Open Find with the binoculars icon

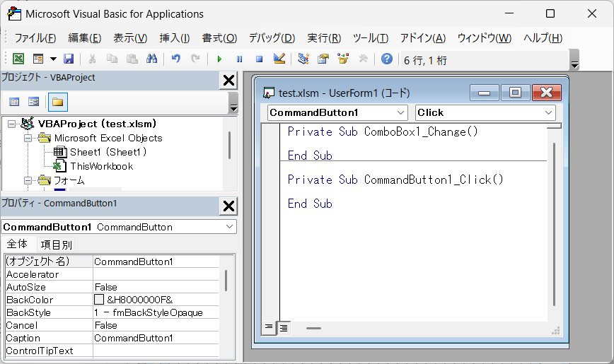click(151, 59)
